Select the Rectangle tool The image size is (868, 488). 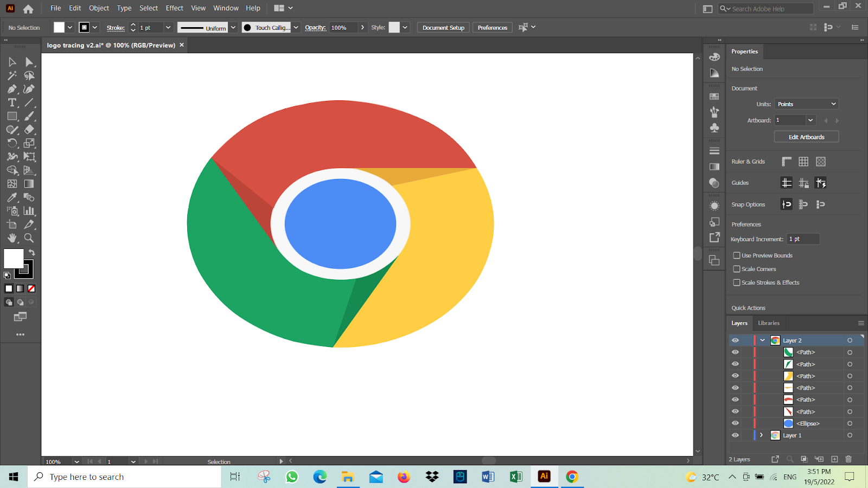click(12, 116)
